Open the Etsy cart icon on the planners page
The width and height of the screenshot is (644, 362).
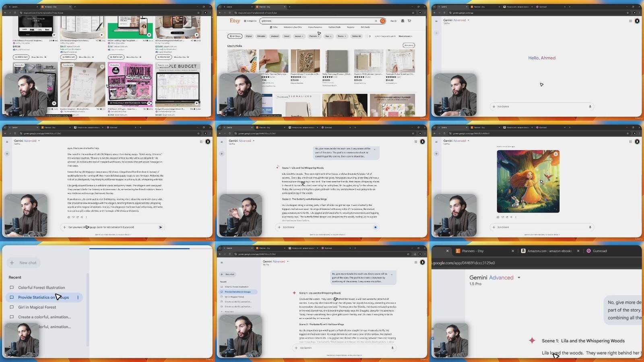coord(409,21)
